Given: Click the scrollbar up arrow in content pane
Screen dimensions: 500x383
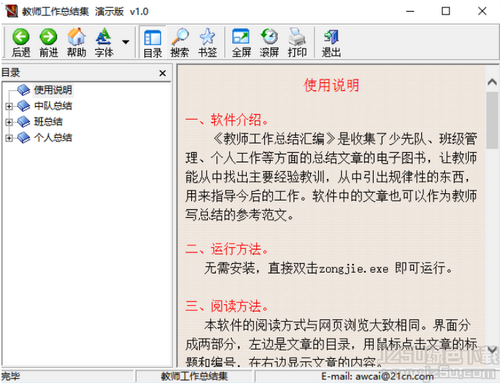Looking at the screenshot, I should point(492,82).
